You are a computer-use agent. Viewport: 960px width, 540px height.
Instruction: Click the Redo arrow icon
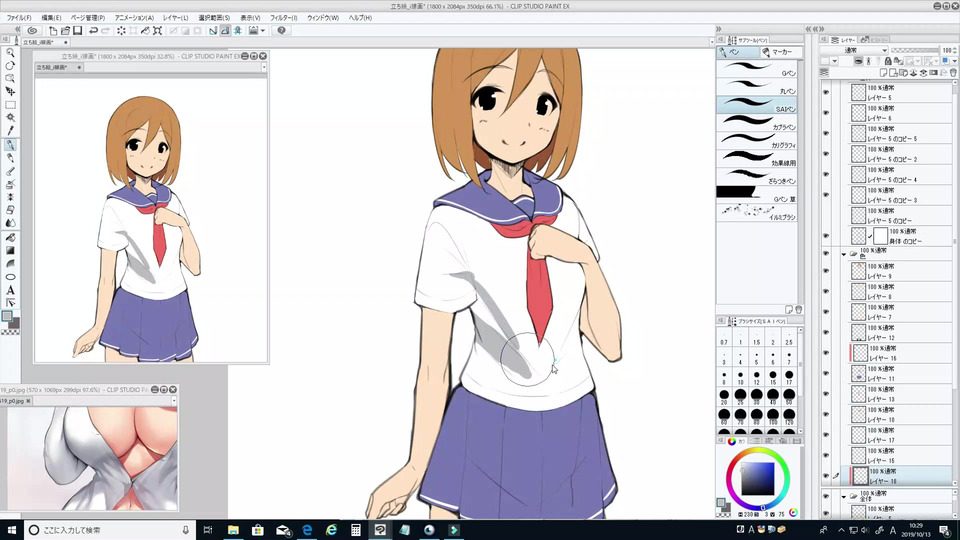pos(105,31)
